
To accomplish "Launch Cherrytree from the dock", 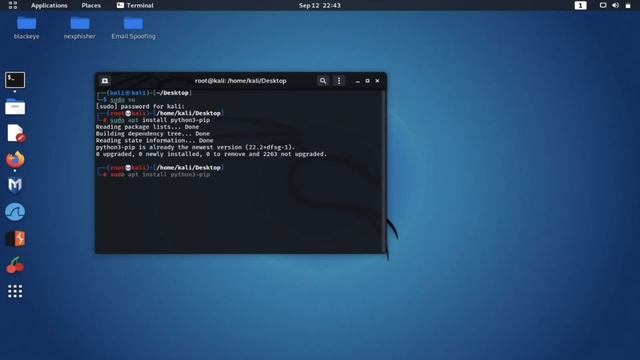I will [x=15, y=265].
